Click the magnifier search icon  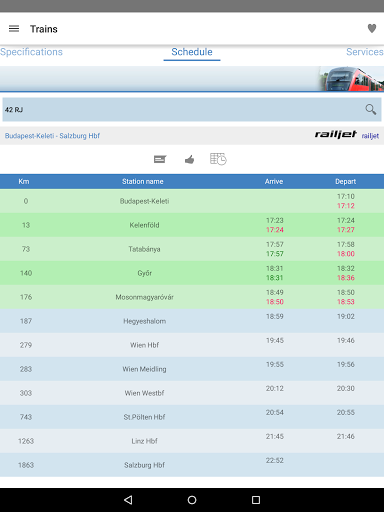pyautogui.click(x=371, y=109)
